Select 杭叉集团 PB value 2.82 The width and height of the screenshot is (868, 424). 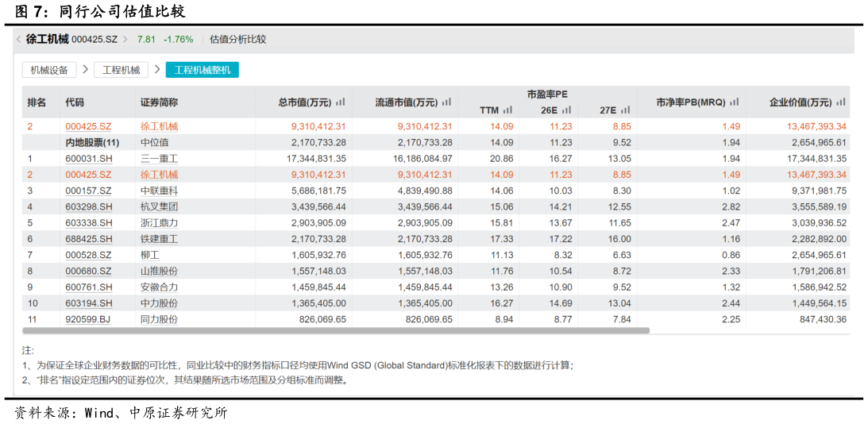pos(731,206)
